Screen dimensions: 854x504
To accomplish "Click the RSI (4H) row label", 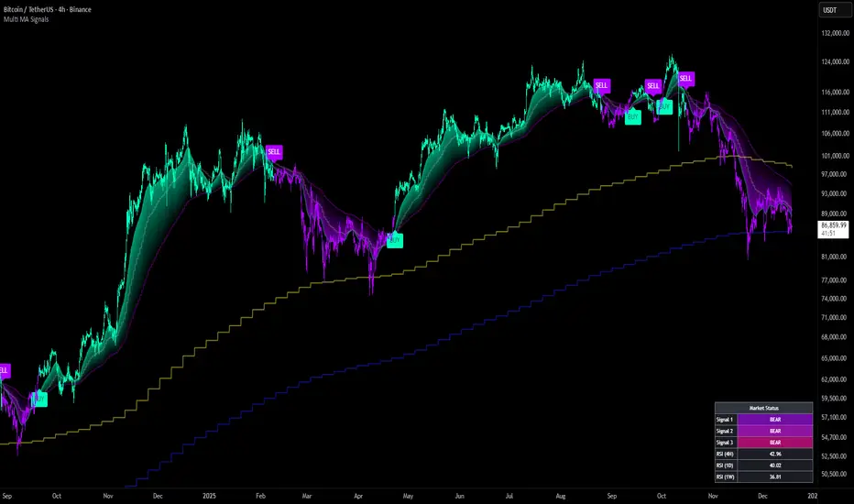I will pyautogui.click(x=726, y=454).
